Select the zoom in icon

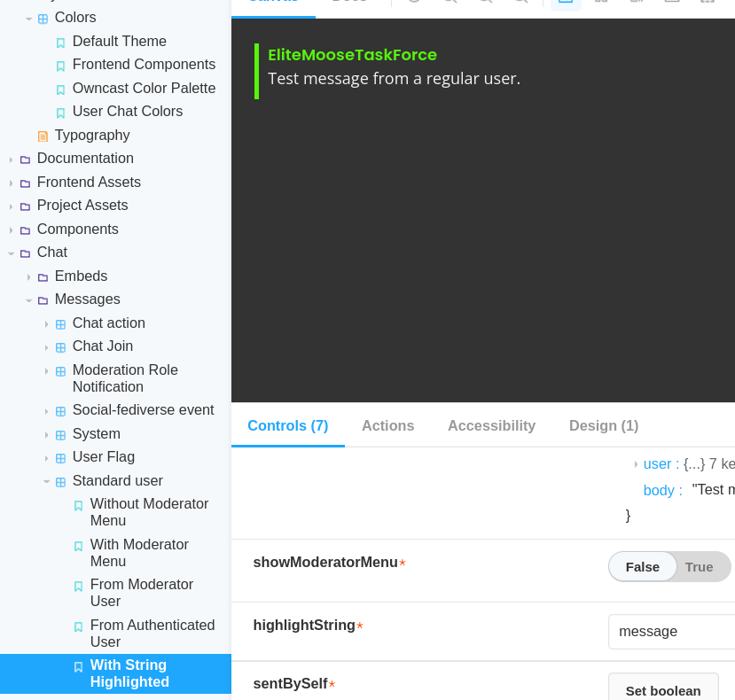(450, 3)
